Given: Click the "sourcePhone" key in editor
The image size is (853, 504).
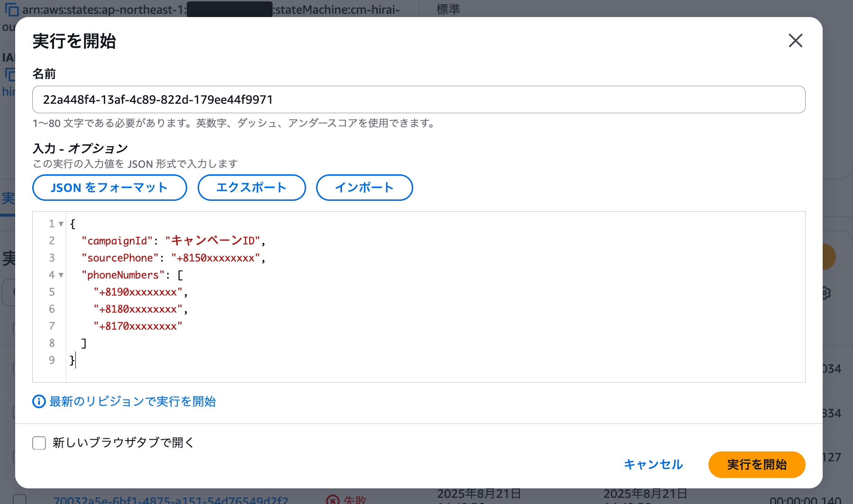Looking at the screenshot, I should point(120,258).
